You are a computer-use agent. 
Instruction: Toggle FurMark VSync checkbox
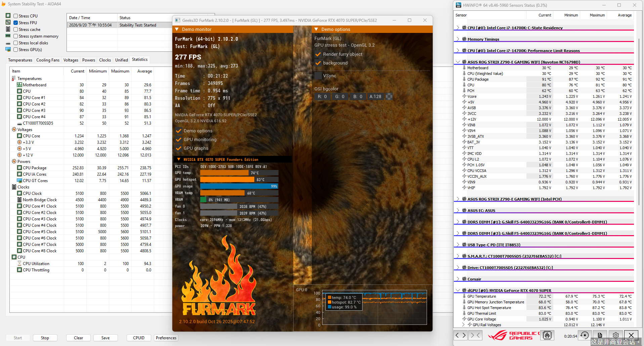(318, 76)
